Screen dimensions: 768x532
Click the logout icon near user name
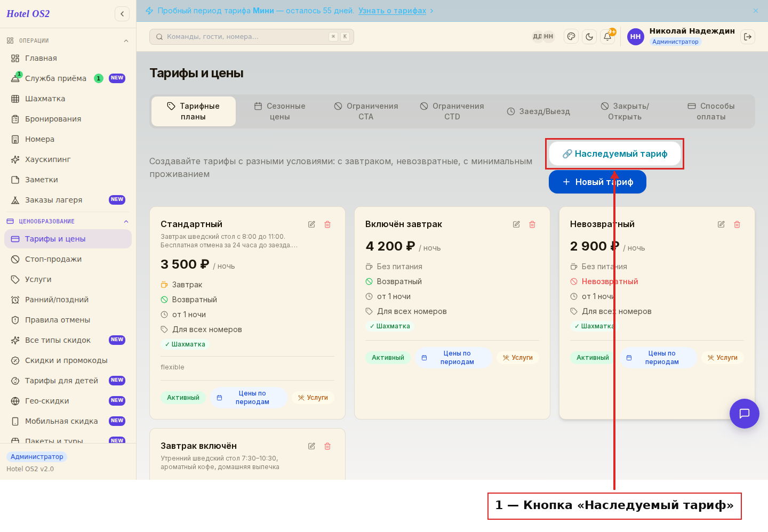[748, 37]
